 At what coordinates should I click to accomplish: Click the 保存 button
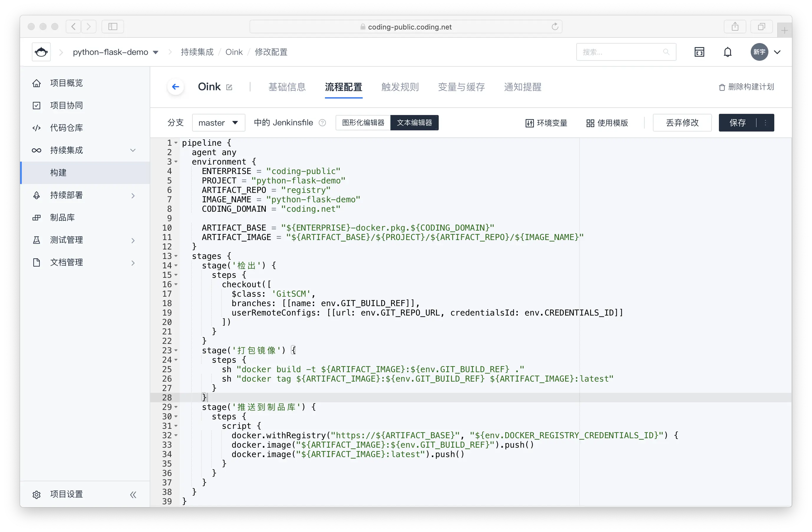[x=737, y=123]
